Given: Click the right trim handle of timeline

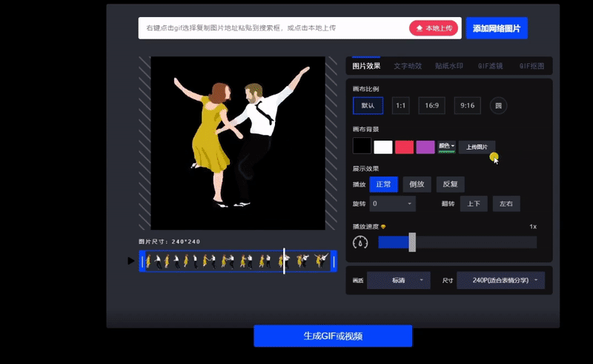Looking at the screenshot, I should 334,261.
